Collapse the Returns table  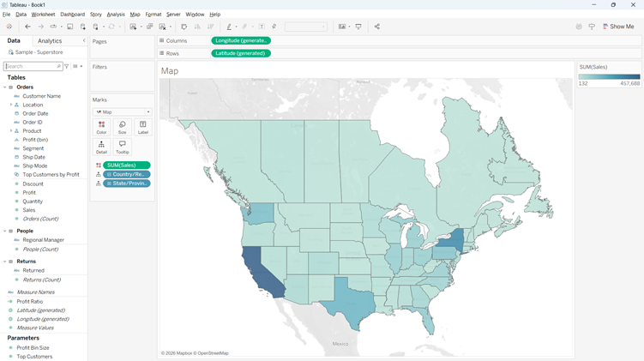[x=5, y=262]
